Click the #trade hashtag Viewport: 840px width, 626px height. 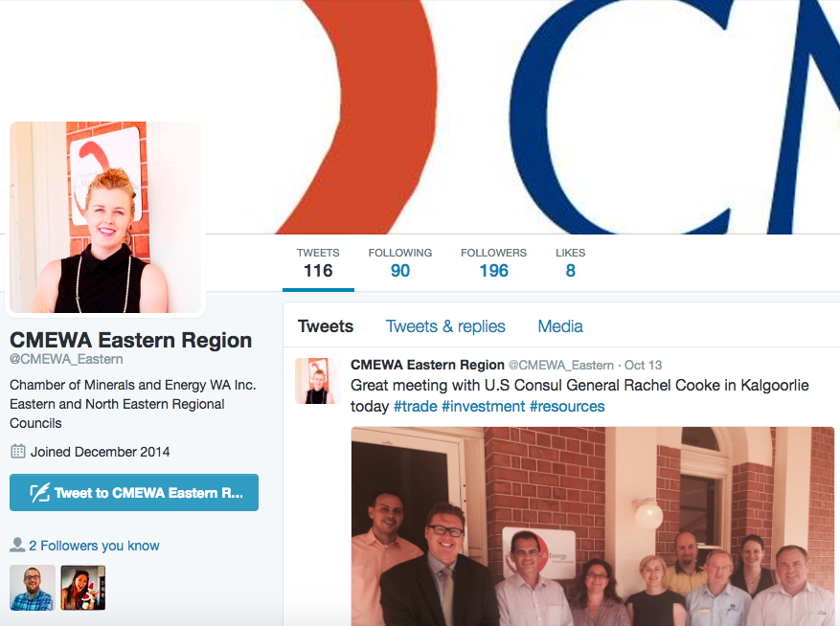[x=415, y=407]
